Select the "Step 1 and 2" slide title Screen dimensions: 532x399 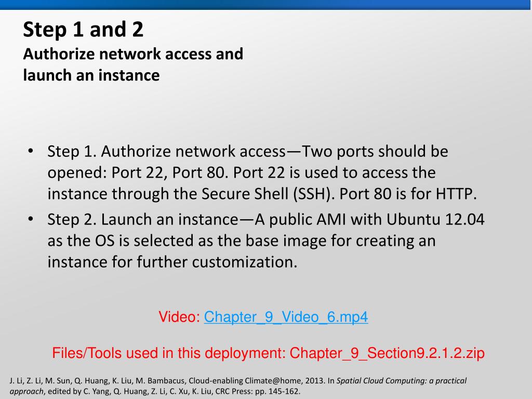point(83,30)
